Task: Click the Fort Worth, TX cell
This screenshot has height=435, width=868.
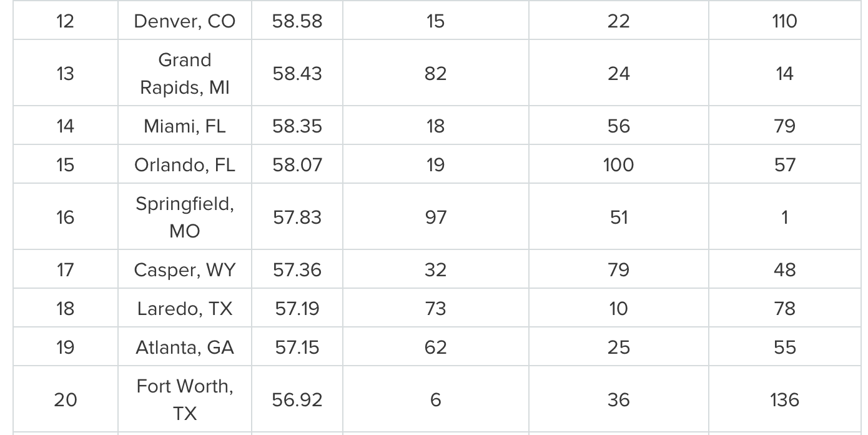Action: click(184, 400)
